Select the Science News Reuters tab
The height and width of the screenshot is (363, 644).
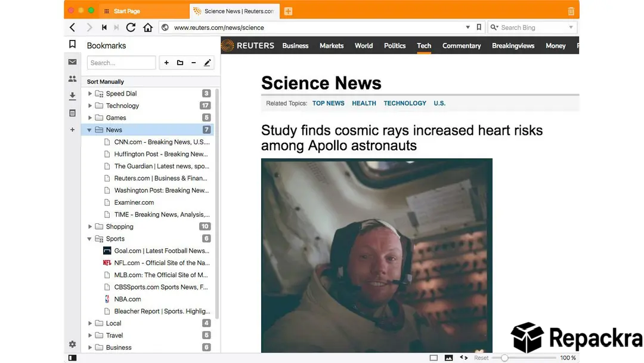tap(234, 11)
